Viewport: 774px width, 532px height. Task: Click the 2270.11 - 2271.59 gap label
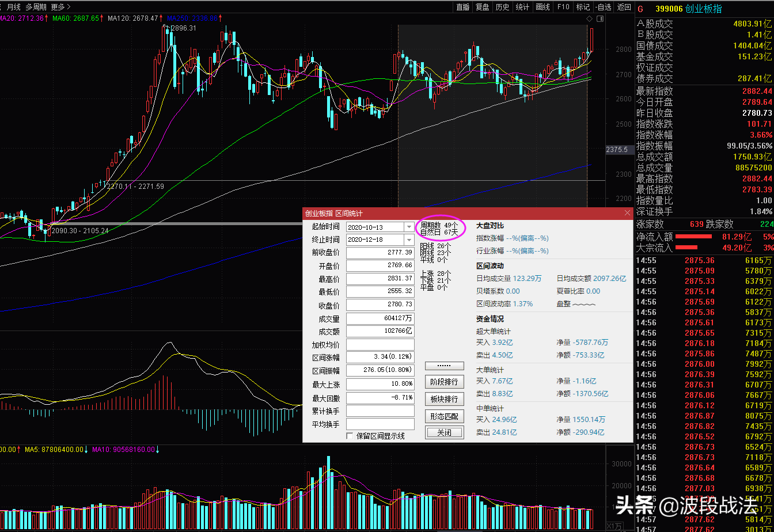pyautogui.click(x=135, y=187)
